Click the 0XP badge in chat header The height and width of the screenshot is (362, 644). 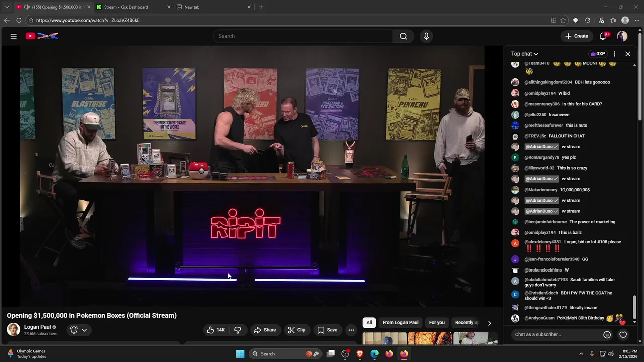[598, 54]
